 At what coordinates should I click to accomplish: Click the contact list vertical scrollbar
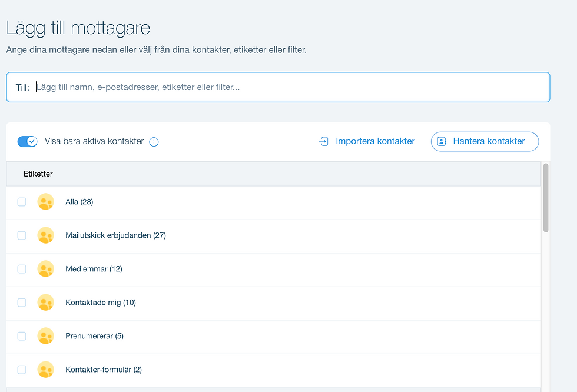coord(546,198)
